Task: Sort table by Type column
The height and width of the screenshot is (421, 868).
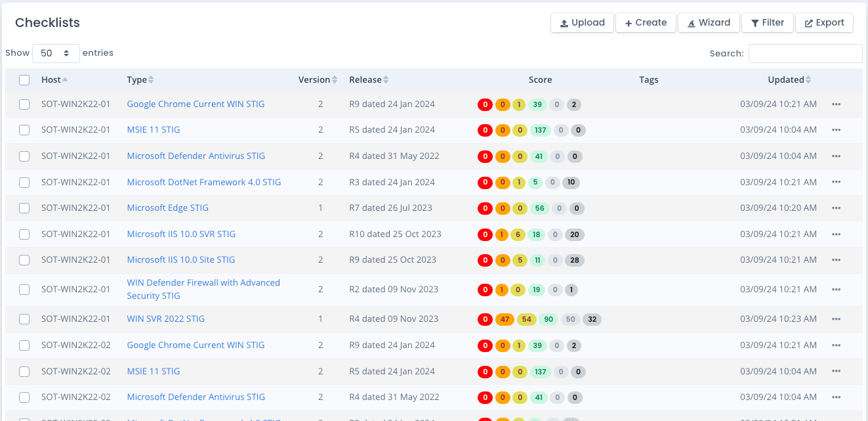Action: tap(140, 79)
